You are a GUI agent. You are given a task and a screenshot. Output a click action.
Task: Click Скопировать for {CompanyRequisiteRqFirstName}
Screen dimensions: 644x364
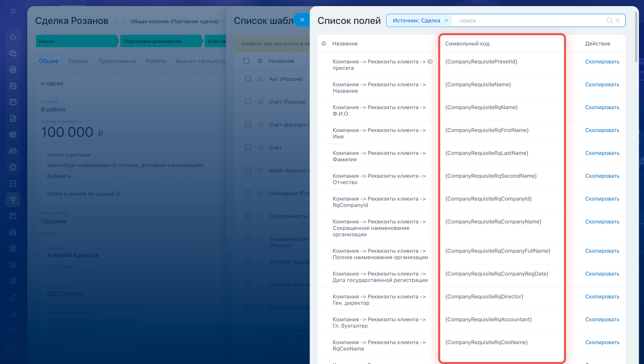[x=602, y=130]
